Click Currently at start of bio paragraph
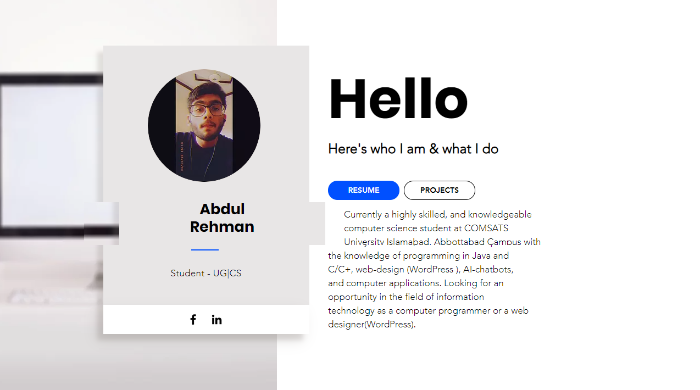Image resolution: width=700 pixels, height=390 pixels. [363, 215]
